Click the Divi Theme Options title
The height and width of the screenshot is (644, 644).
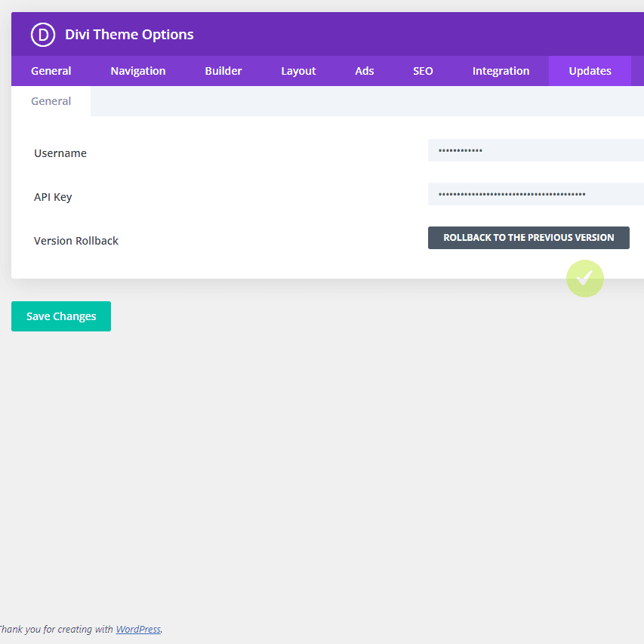129,35
